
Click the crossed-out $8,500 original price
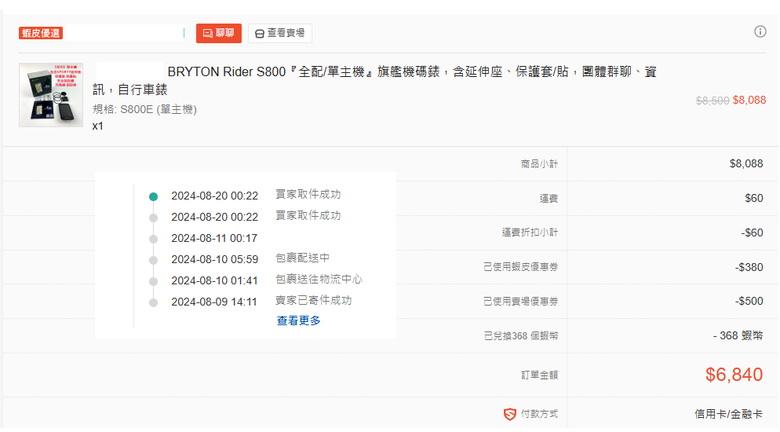tap(712, 101)
